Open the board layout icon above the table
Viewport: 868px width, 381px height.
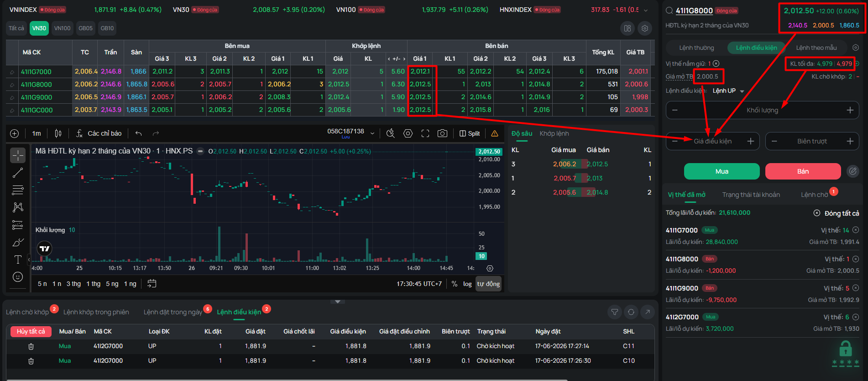click(x=627, y=28)
